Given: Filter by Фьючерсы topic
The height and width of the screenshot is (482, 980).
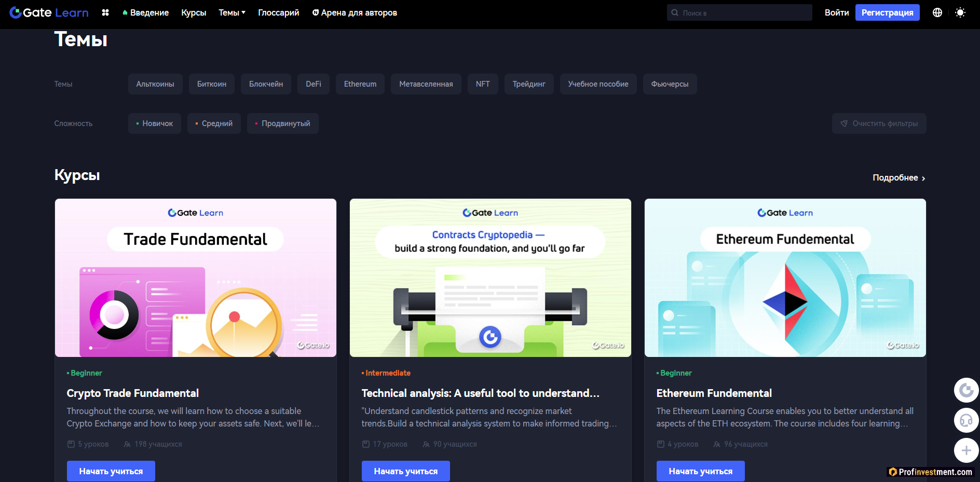Looking at the screenshot, I should tap(670, 84).
